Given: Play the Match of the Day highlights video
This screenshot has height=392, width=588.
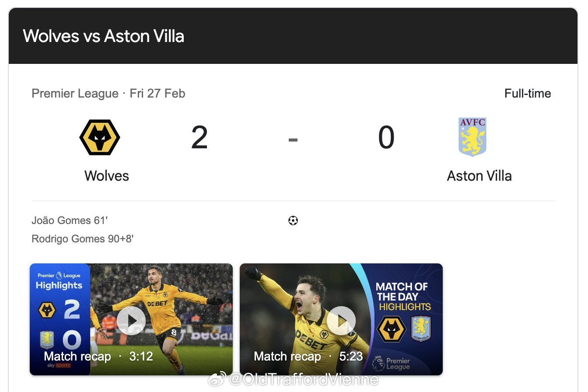Looking at the screenshot, I should (341, 320).
